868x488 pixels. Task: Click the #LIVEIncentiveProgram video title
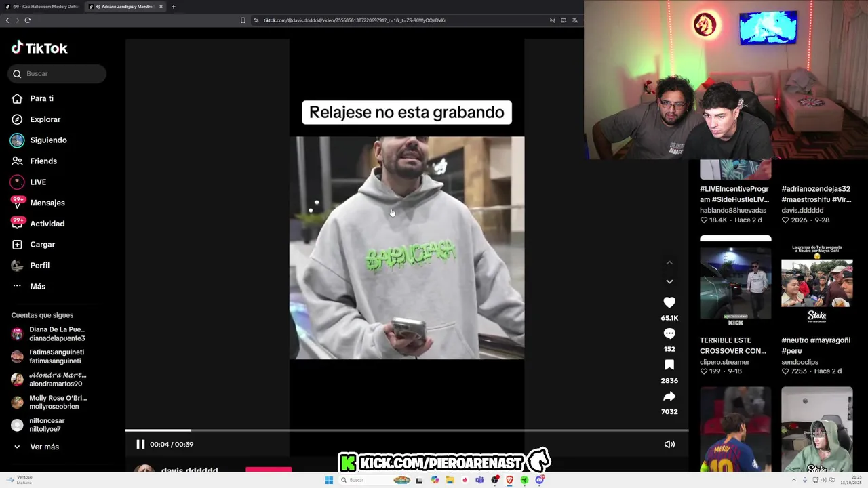(x=734, y=195)
